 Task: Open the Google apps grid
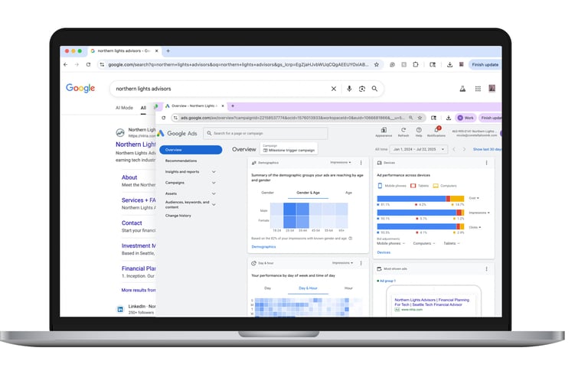tap(478, 89)
